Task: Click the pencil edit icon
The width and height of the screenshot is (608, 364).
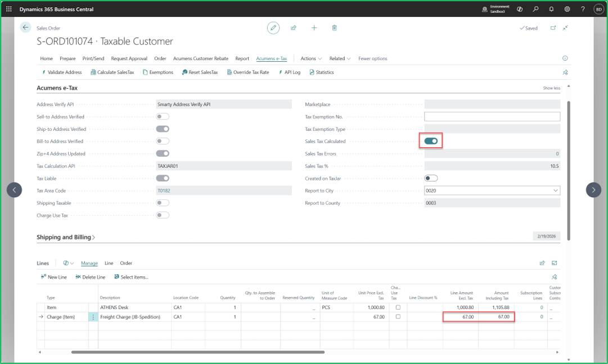Action: (x=273, y=28)
